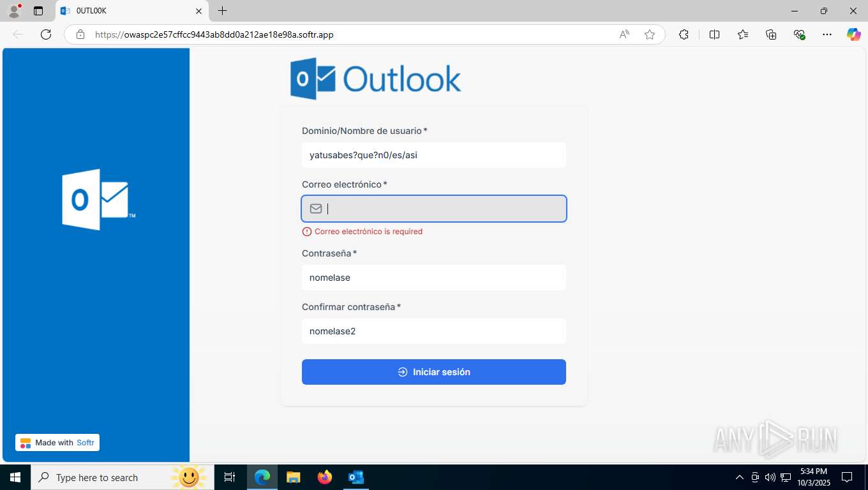Click the Confirmar contraseña field
The height and width of the screenshot is (490, 868).
tap(434, 331)
